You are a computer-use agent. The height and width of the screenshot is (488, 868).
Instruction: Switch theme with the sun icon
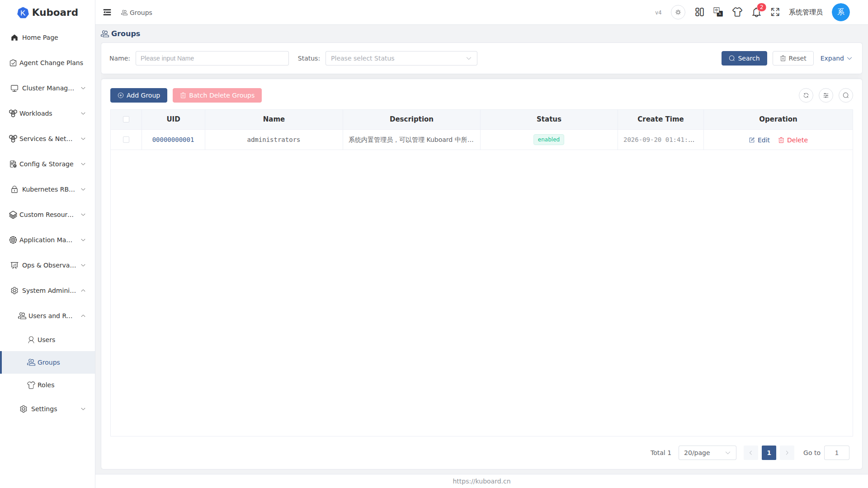(678, 12)
